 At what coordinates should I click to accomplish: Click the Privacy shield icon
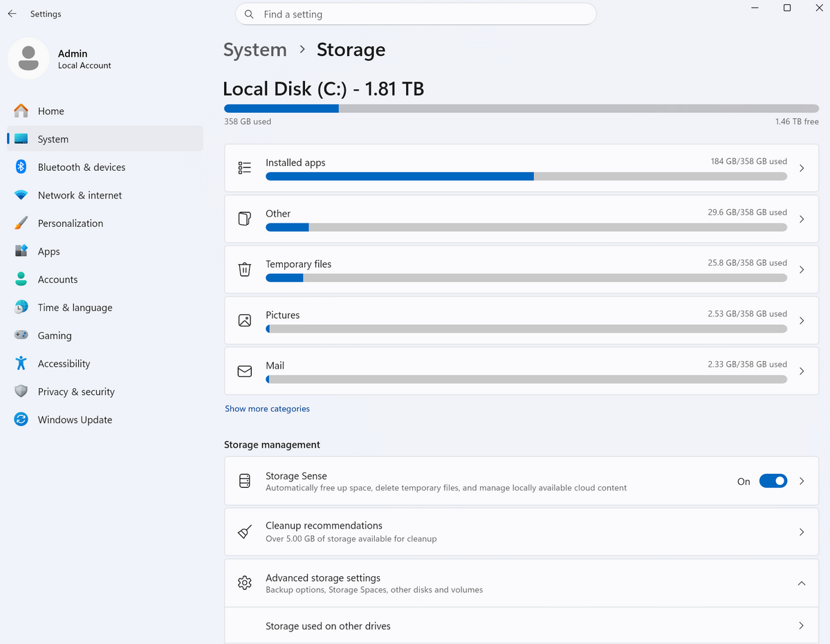pyautogui.click(x=21, y=392)
